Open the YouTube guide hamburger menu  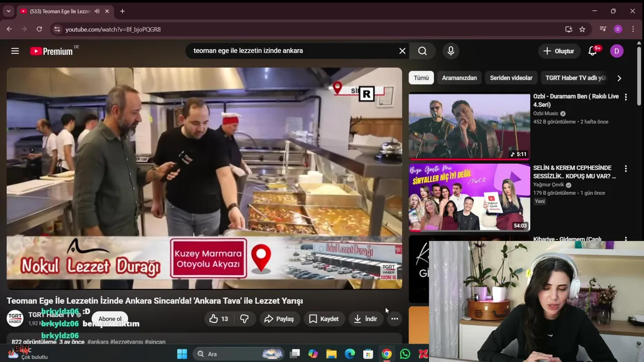pos(15,51)
